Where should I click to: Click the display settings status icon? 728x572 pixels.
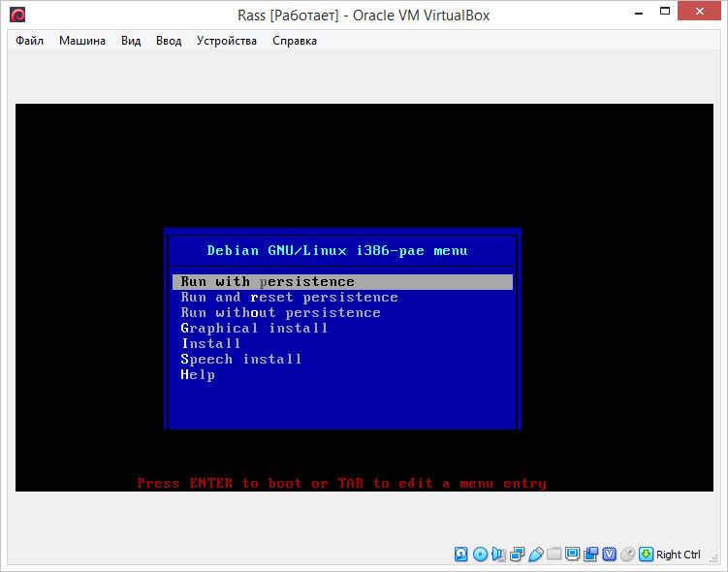coord(573,554)
